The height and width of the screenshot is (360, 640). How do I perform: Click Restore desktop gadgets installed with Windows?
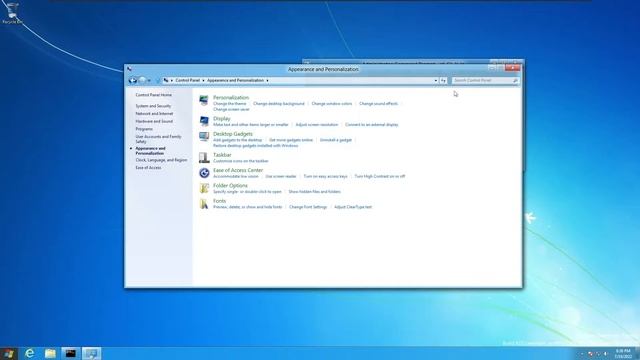click(256, 146)
